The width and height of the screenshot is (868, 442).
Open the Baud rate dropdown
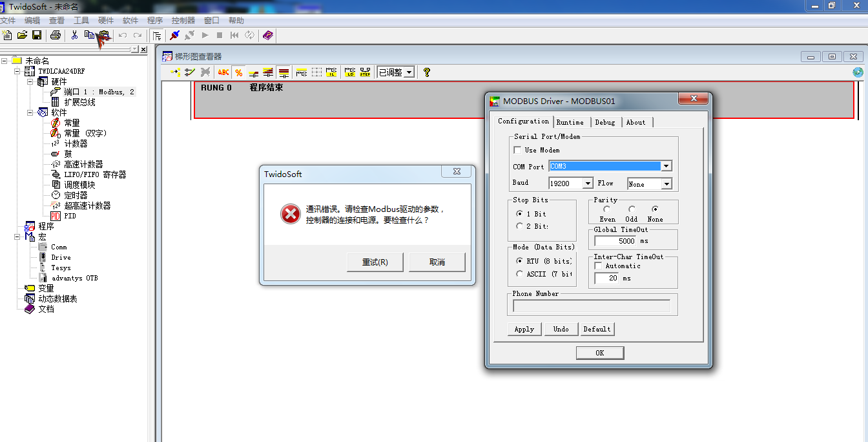(588, 184)
